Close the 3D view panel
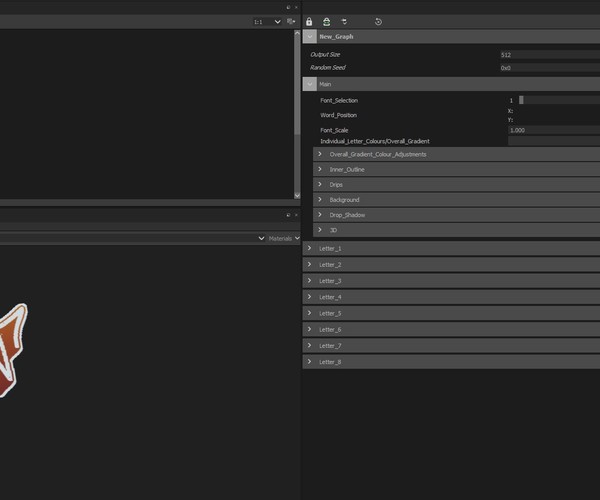 (296, 215)
